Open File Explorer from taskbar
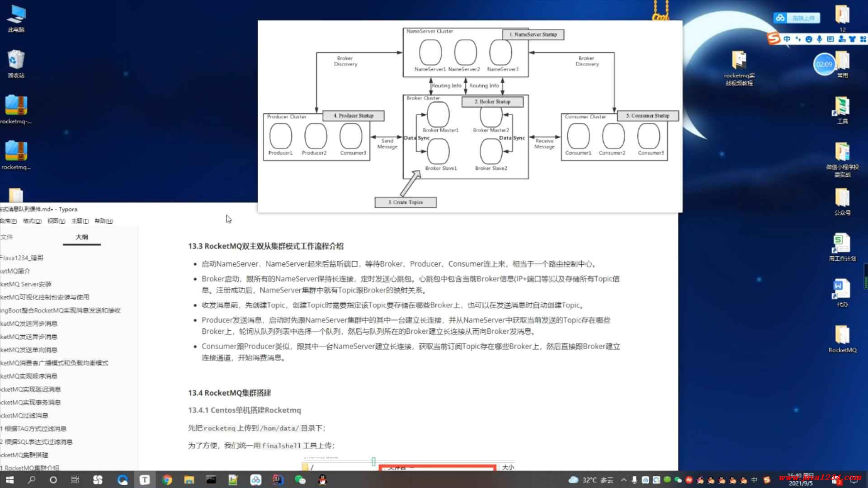This screenshot has width=868, height=488. [x=189, y=480]
